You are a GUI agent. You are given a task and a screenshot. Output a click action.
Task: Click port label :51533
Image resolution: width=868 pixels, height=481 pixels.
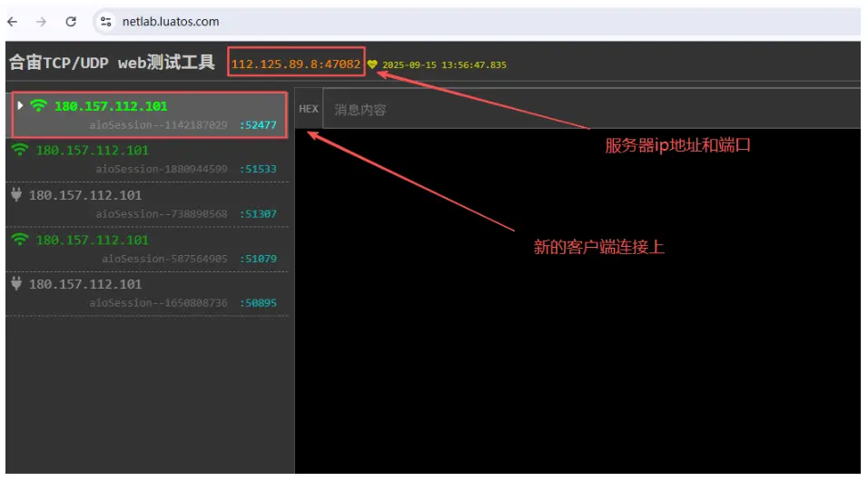[258, 169]
